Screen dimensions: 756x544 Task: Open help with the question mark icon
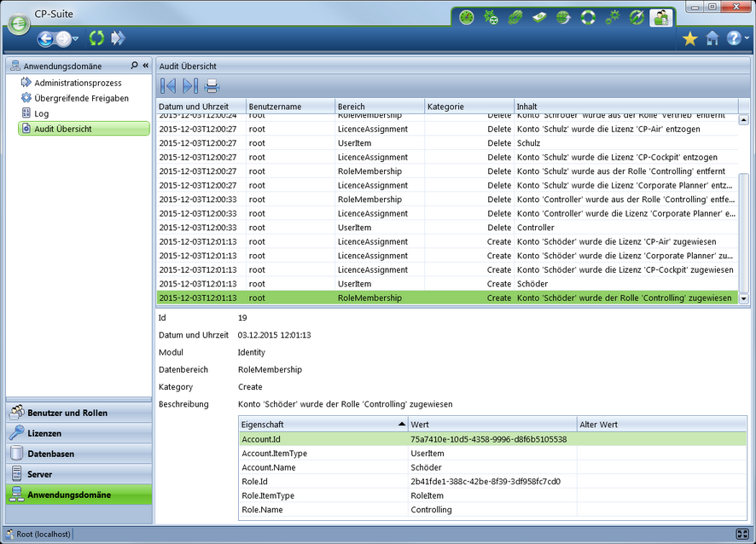coord(734,38)
